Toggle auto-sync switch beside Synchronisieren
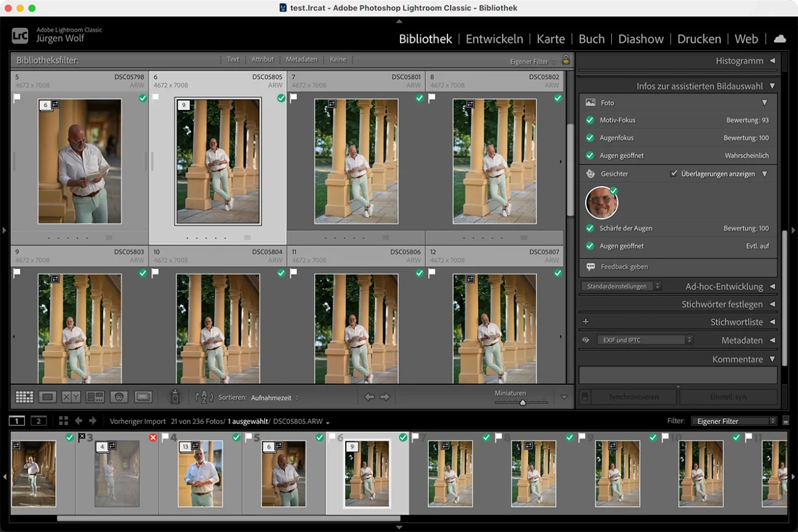This screenshot has width=798, height=532. click(585, 397)
